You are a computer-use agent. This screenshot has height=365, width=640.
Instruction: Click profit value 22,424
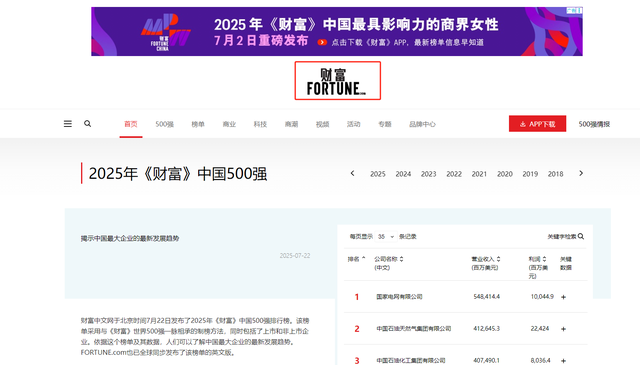540,329
